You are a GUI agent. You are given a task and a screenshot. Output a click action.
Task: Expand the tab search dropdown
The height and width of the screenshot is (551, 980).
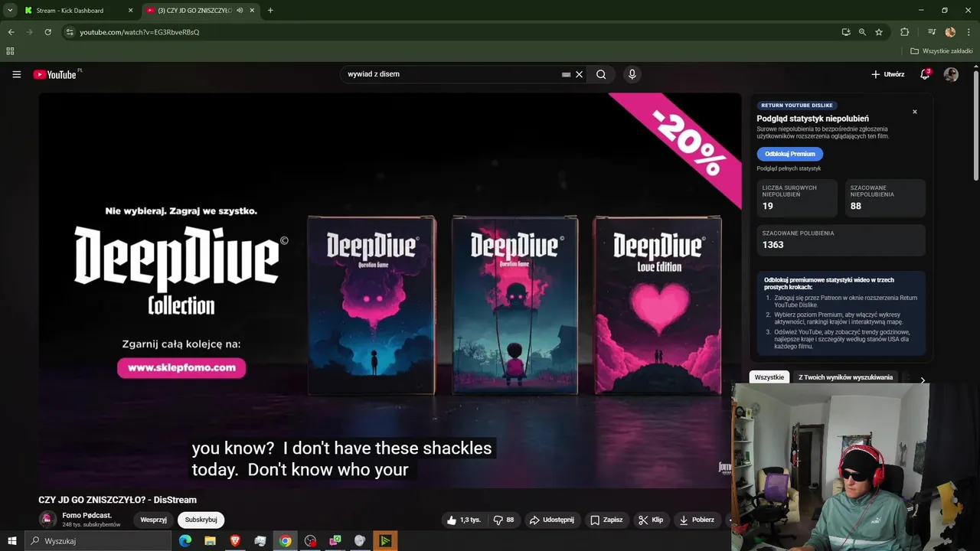tap(10, 11)
